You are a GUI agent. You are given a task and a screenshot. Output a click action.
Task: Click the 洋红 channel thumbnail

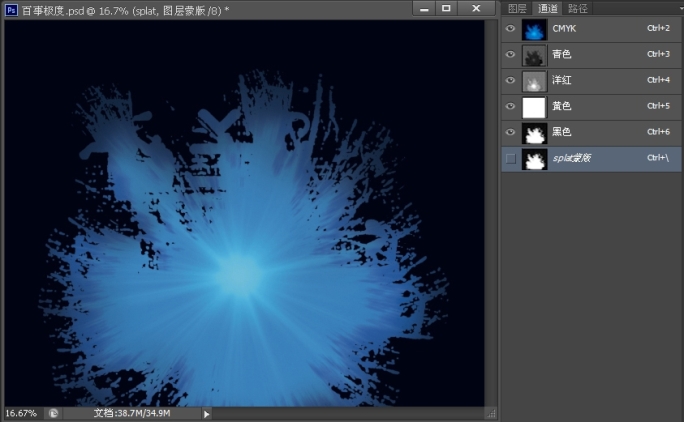coord(533,81)
